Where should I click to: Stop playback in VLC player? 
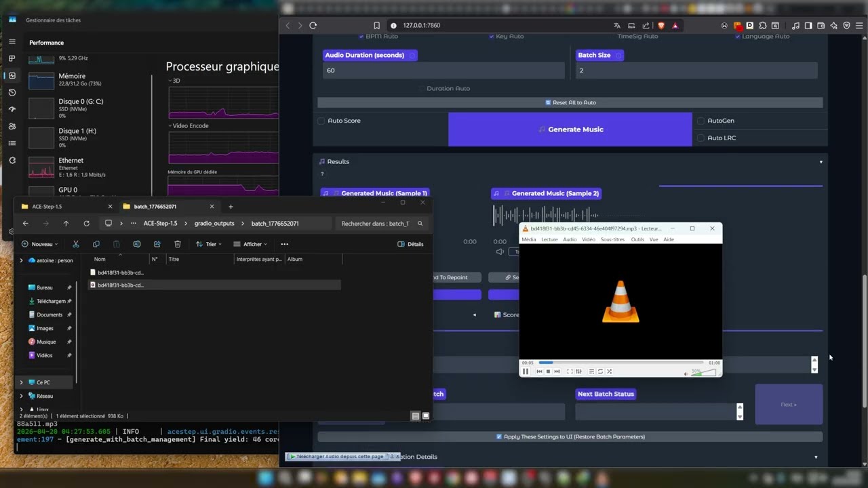coord(548,371)
